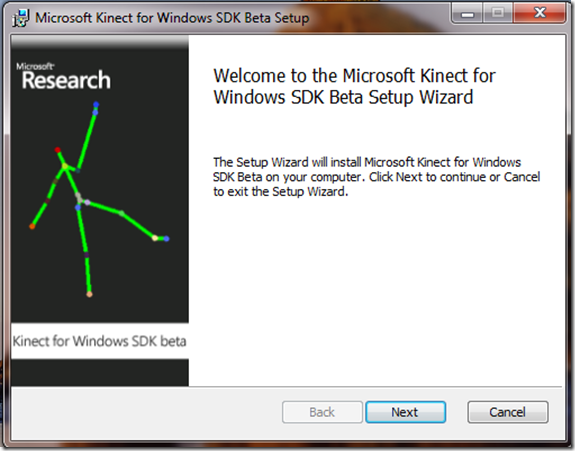Close the setup wizard with the red X
The image size is (575, 451).
[x=539, y=13]
